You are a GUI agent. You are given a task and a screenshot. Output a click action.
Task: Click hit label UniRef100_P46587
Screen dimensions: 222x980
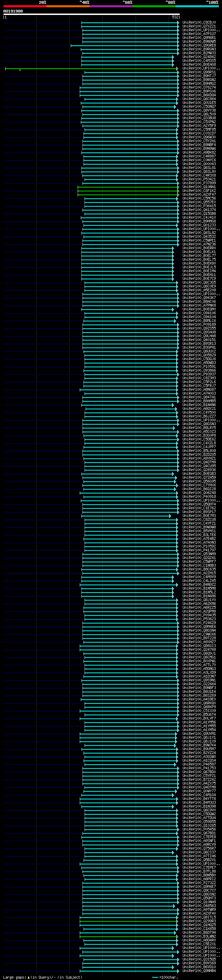pos(199,764)
